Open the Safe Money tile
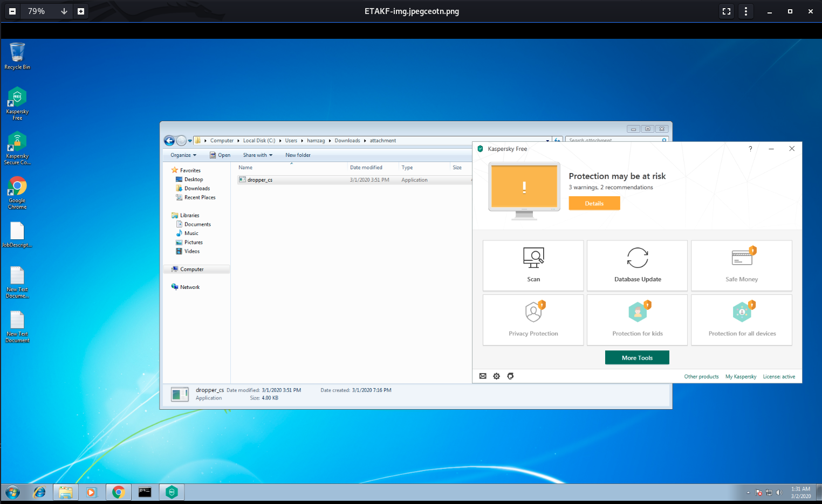822x504 pixels. [x=742, y=266]
